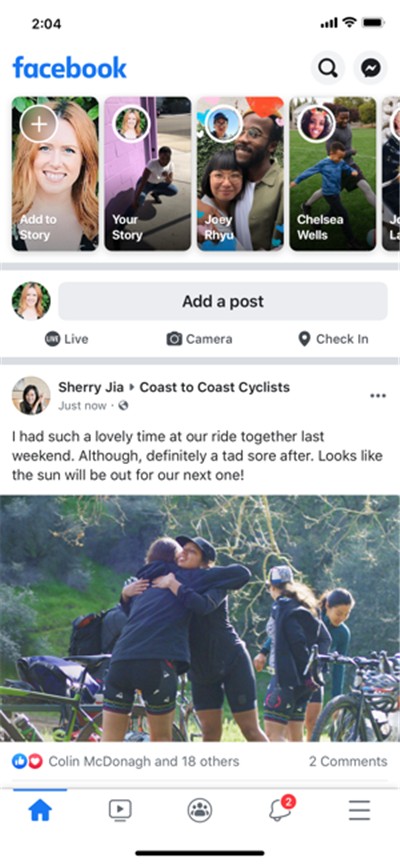This screenshot has height=865, width=400.
Task: Open the hamburger menu tab
Action: click(359, 810)
